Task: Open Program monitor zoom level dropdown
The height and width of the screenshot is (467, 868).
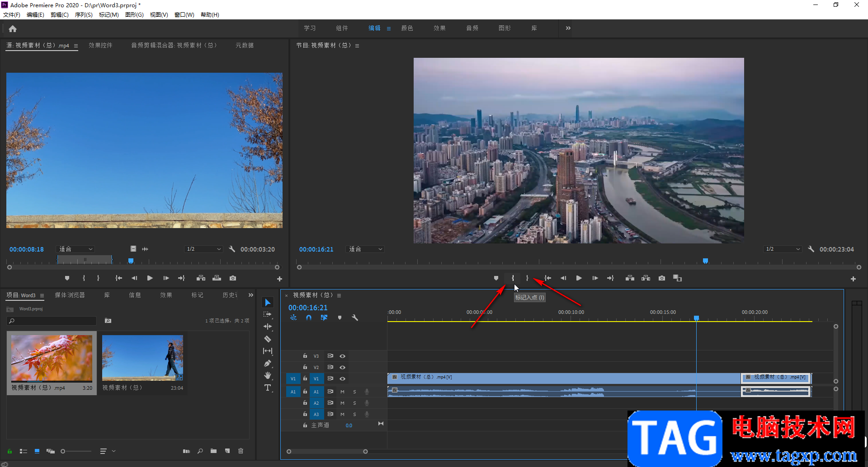Action: click(x=365, y=249)
